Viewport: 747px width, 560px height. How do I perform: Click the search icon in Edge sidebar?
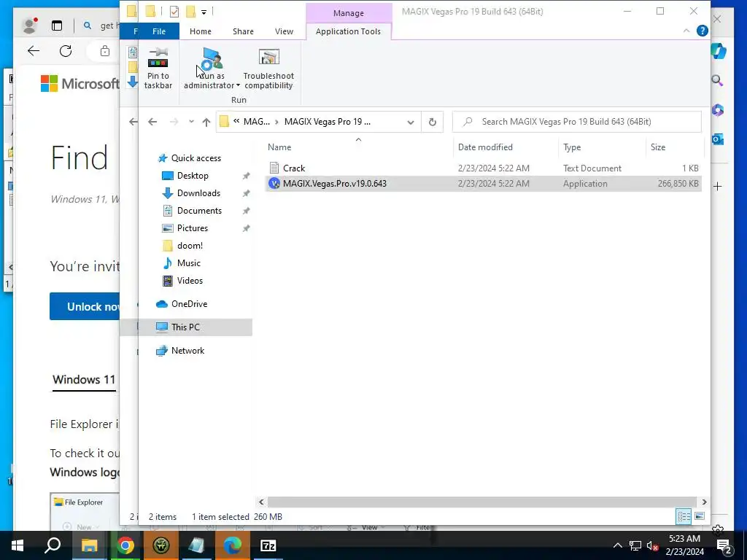pos(718,80)
